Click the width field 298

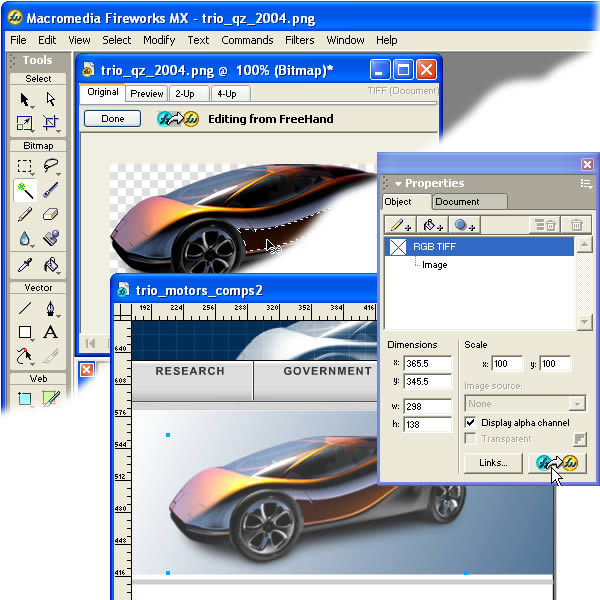pyautogui.click(x=427, y=406)
